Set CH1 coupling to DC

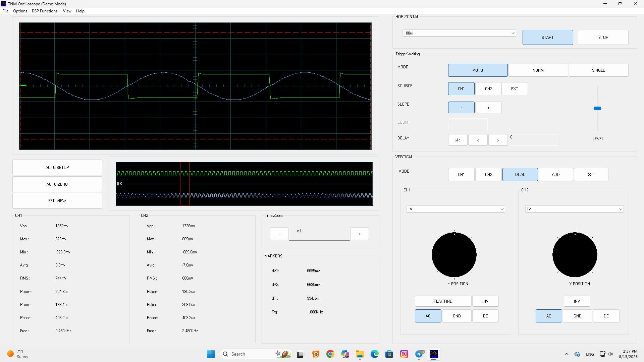click(485, 316)
